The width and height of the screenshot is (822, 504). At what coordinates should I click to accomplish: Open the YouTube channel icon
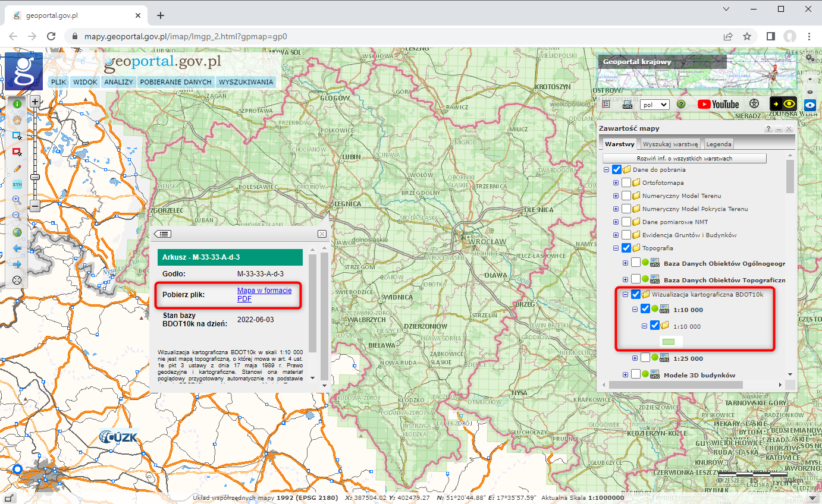[x=718, y=104]
